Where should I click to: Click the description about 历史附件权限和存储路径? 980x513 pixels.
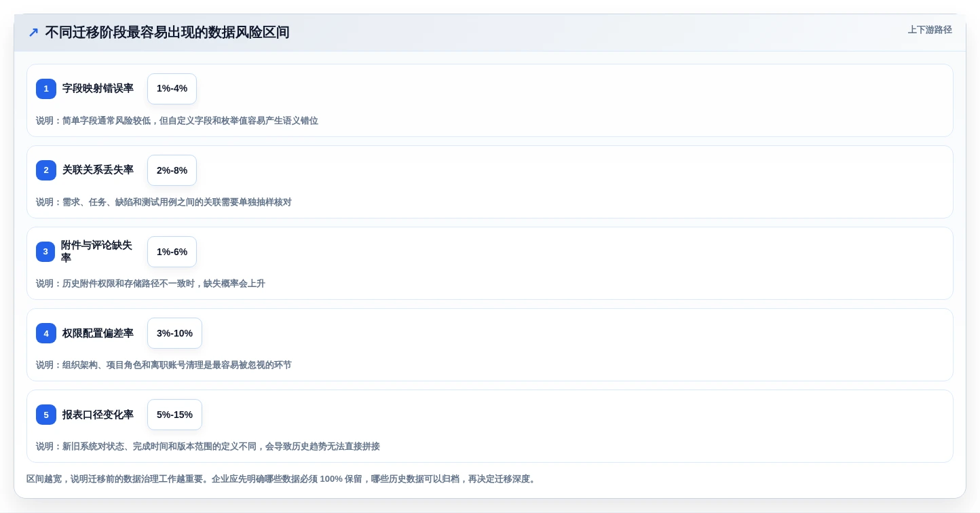(151, 284)
